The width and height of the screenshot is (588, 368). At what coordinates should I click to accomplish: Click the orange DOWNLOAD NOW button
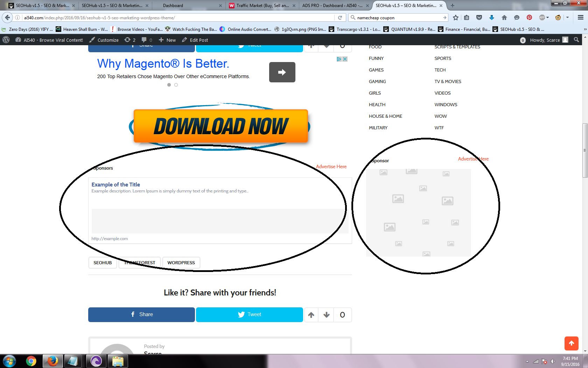coord(221,126)
